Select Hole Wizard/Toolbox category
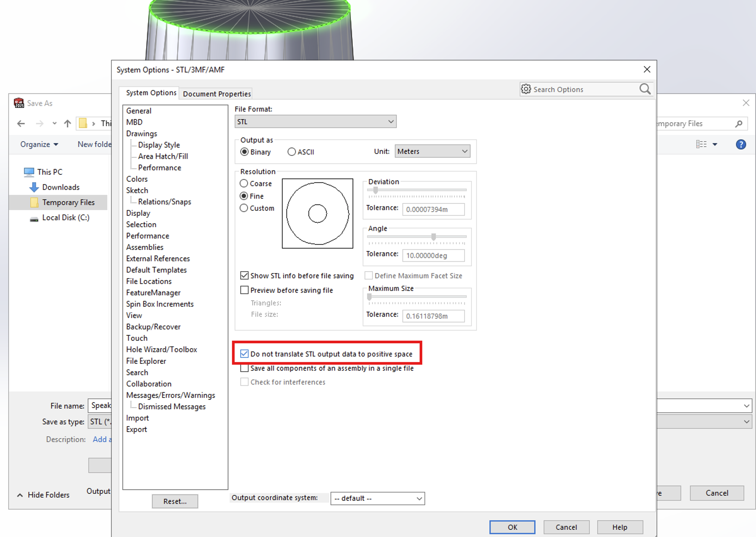The height and width of the screenshot is (537, 756). point(162,350)
